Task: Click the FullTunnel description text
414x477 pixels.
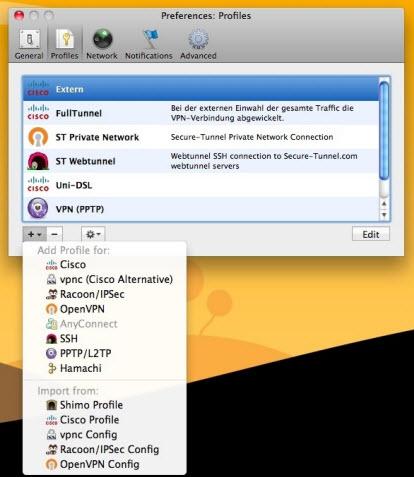Action: pyautogui.click(x=262, y=113)
